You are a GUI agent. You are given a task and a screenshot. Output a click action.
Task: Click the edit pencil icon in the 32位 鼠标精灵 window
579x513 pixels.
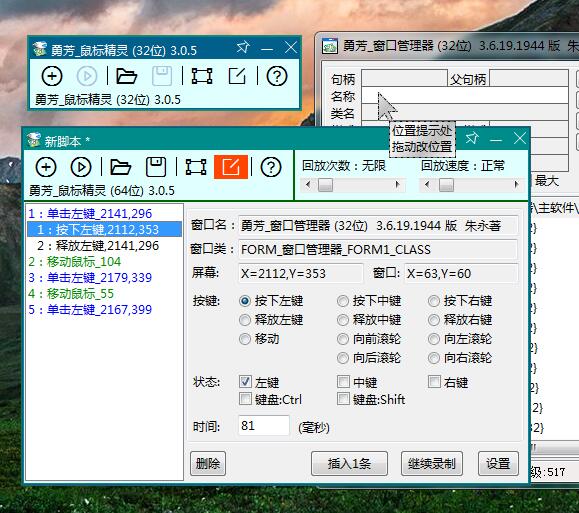point(237,76)
